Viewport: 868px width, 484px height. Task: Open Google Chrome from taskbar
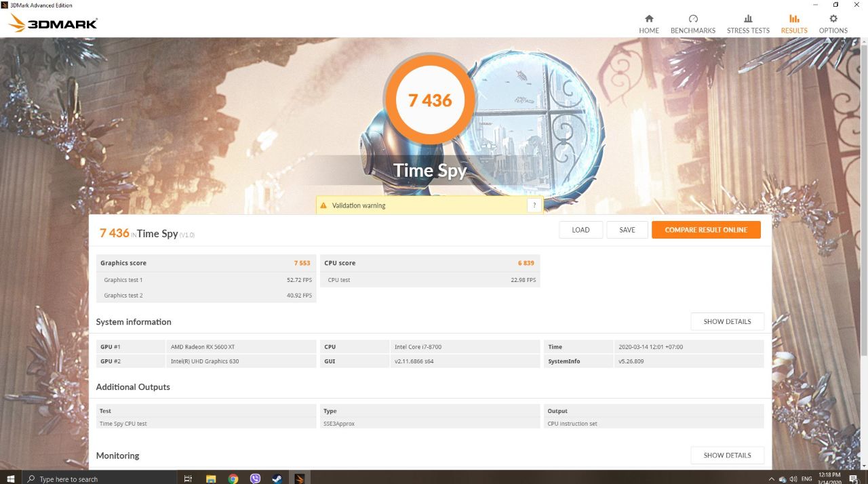(233, 479)
